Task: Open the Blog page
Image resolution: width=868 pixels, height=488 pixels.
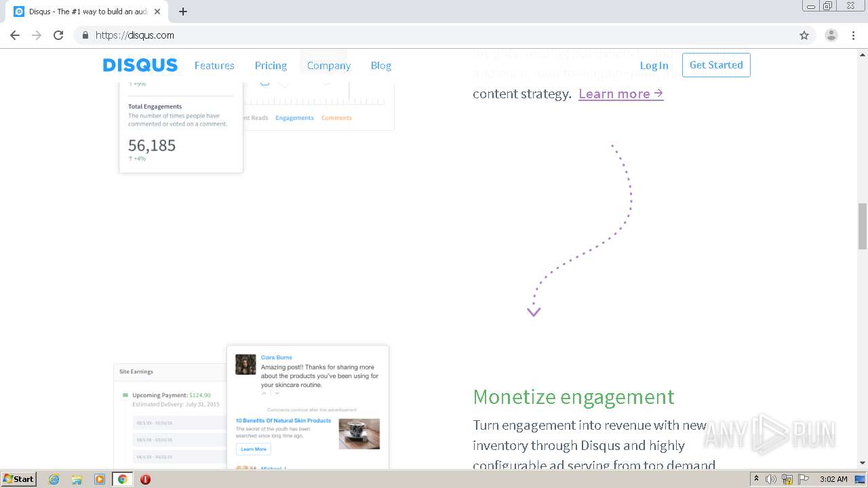Action: [381, 66]
